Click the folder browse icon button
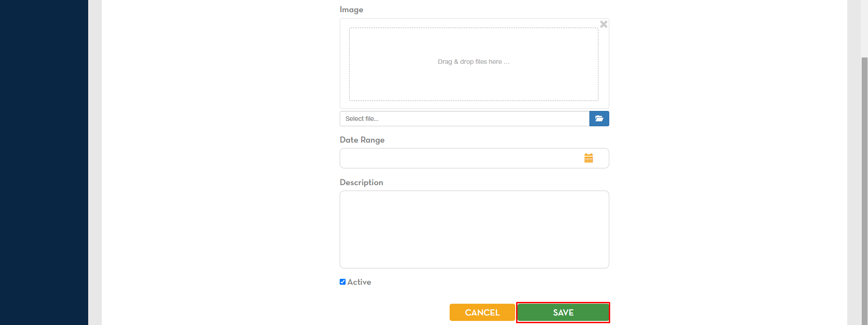The width and height of the screenshot is (868, 325). [x=599, y=119]
